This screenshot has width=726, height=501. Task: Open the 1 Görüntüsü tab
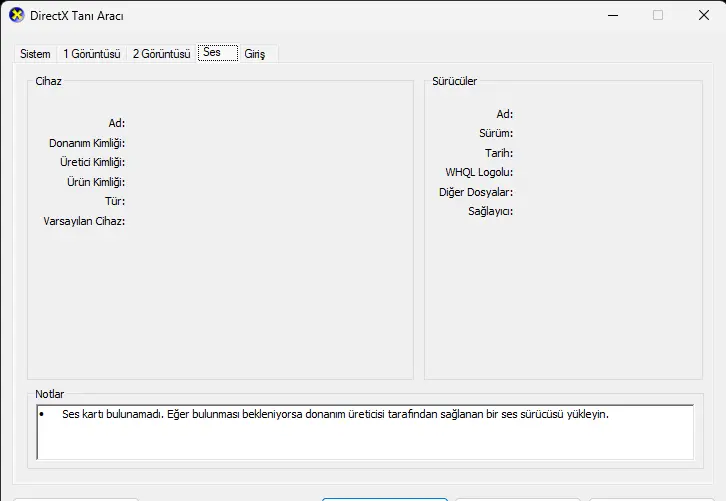92,54
